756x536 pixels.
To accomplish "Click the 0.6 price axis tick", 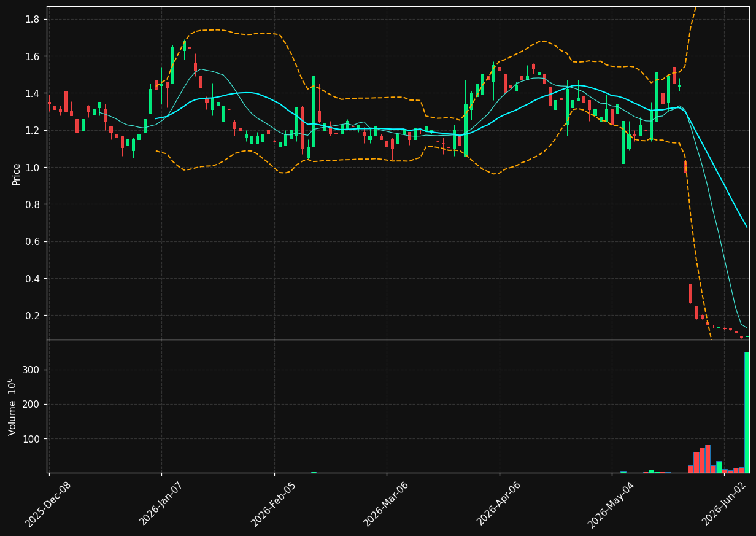I will (33, 242).
